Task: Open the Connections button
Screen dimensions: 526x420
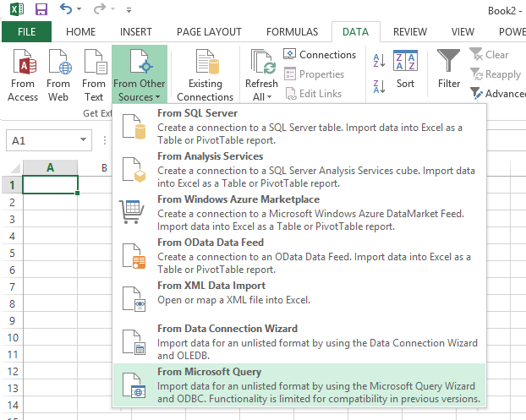Action: (x=320, y=54)
